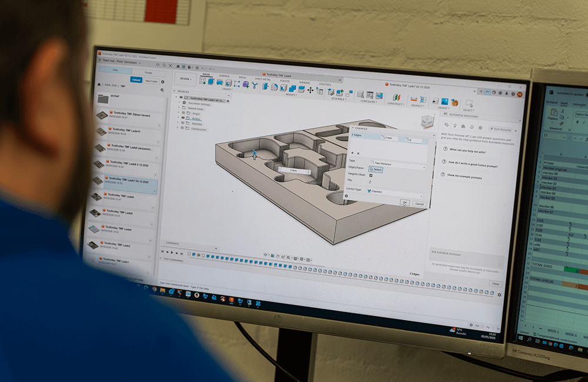Screen dimensions: 588x382
Task: Click the home icon in the quick access bar
Action: click(178, 66)
